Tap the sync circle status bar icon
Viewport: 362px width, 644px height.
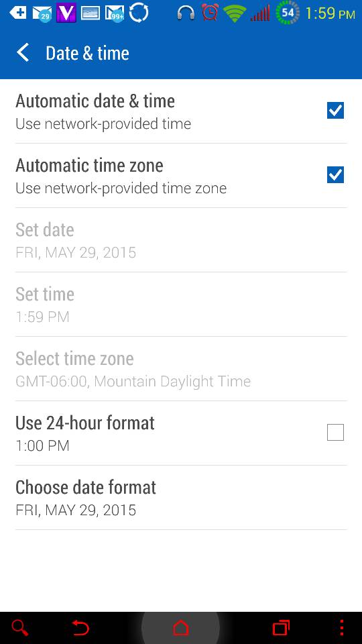point(139,13)
